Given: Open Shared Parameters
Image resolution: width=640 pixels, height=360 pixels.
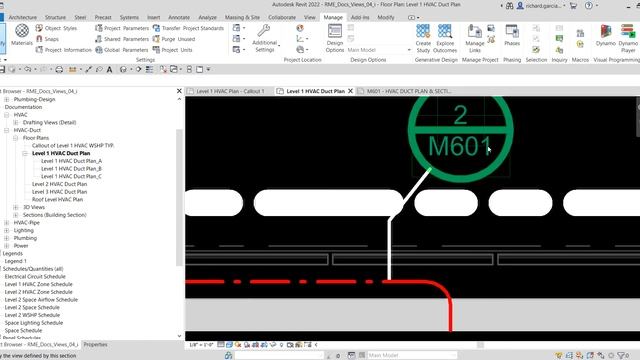Looking at the screenshot, I should click(122, 39).
